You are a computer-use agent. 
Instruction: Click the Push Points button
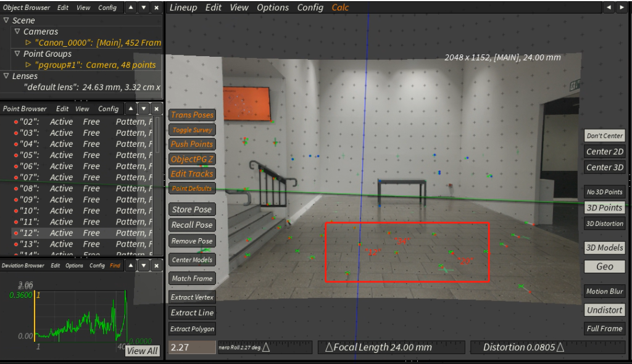coord(192,144)
